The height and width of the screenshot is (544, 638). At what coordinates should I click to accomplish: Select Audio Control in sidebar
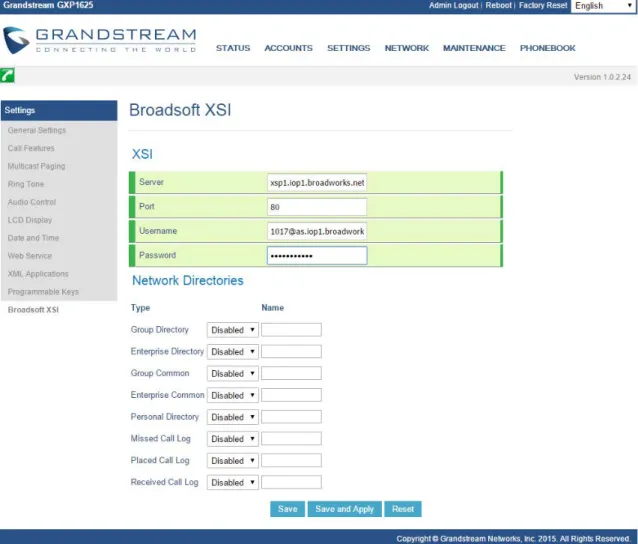(32, 202)
